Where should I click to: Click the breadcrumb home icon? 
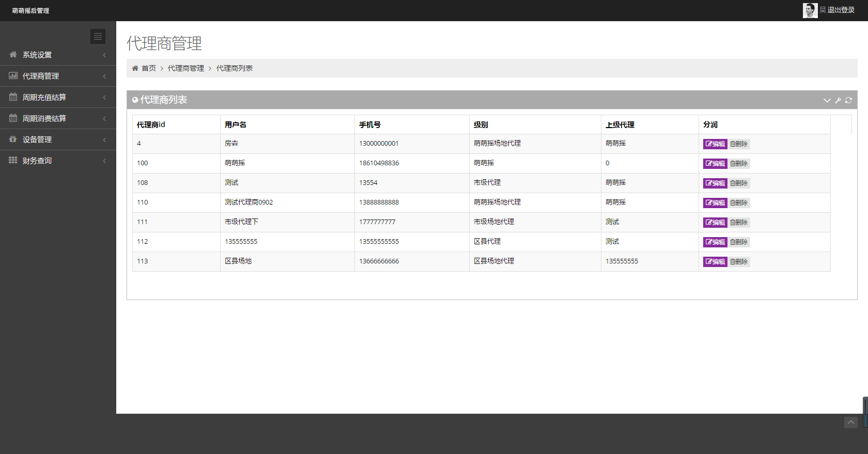coord(135,68)
